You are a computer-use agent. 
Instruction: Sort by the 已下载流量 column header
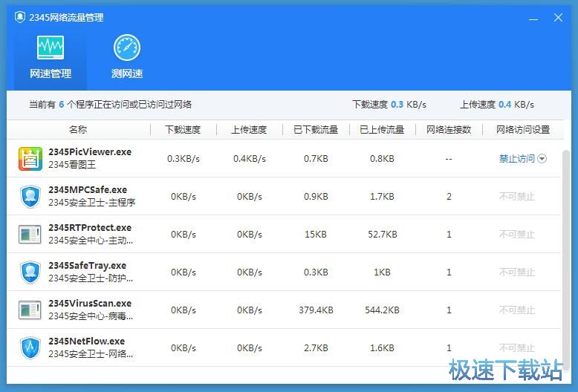coord(316,130)
